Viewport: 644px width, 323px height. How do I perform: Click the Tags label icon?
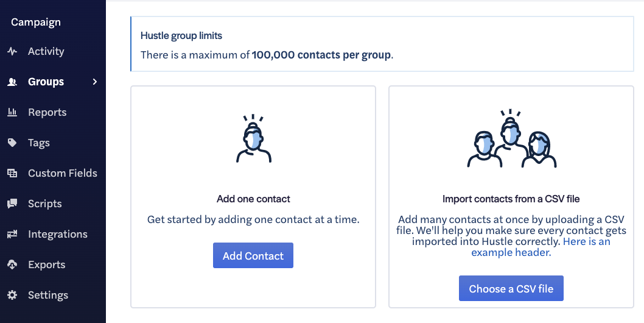(x=12, y=143)
